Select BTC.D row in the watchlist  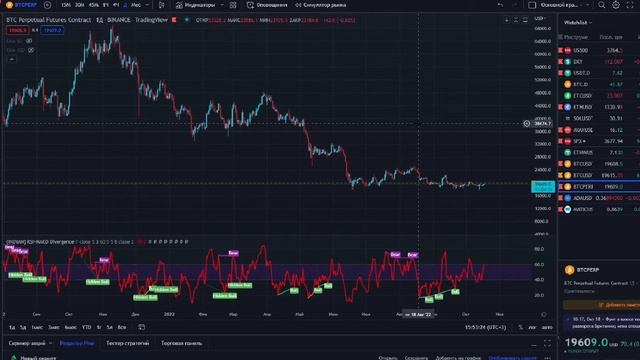pos(599,84)
